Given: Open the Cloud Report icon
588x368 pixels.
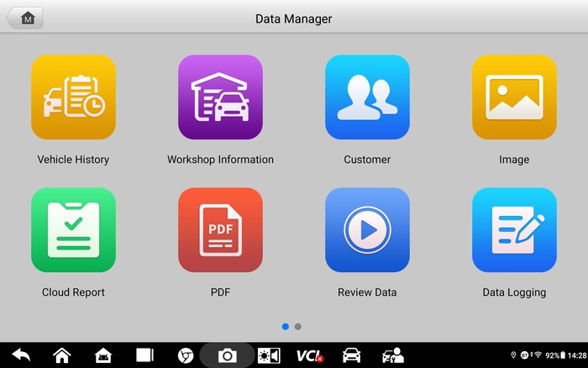Looking at the screenshot, I should 74,230.
